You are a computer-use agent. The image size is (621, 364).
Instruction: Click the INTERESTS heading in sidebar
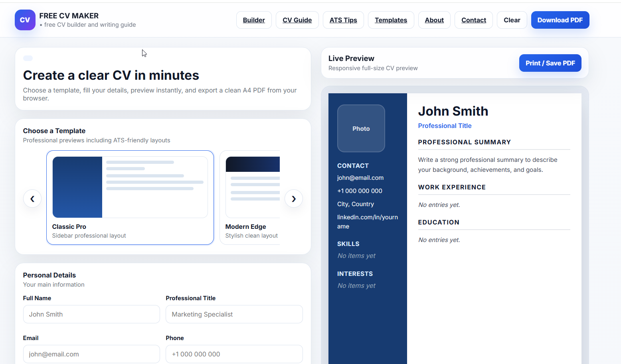355,274
